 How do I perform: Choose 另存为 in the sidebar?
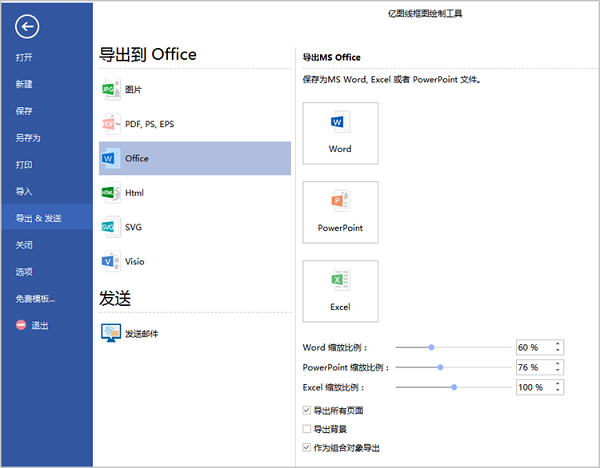tap(28, 138)
